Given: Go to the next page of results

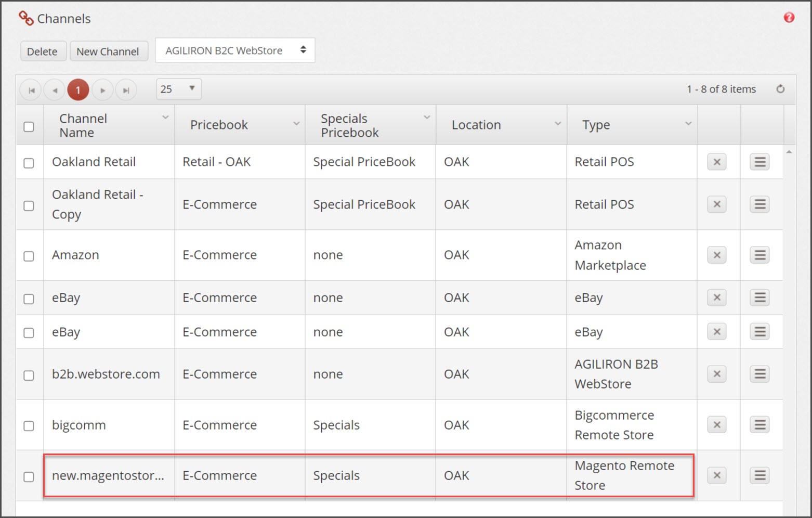Looking at the screenshot, I should 102,90.
